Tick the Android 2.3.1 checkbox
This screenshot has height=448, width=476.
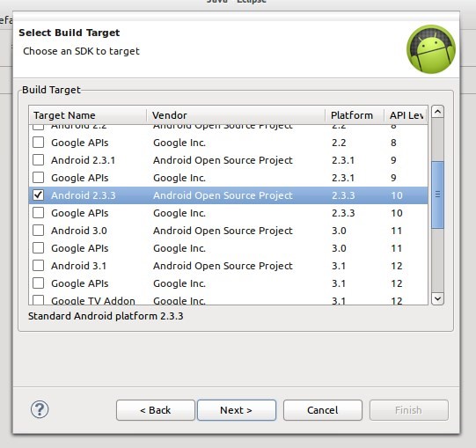(38, 160)
